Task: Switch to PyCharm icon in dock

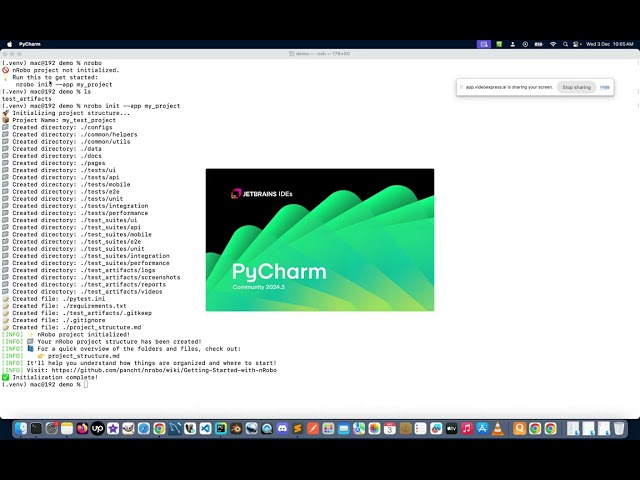Action: [221, 429]
